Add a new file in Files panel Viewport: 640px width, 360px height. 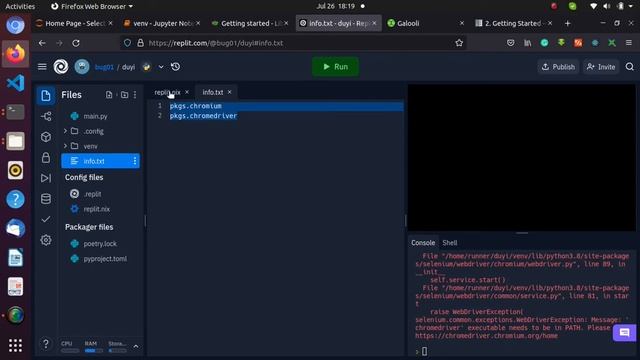coord(109,95)
